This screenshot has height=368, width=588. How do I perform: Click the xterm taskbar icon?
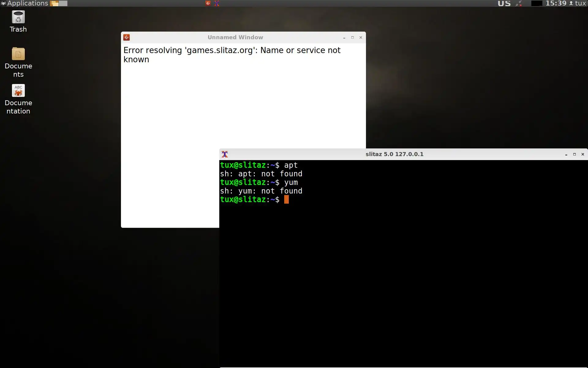pos(217,3)
